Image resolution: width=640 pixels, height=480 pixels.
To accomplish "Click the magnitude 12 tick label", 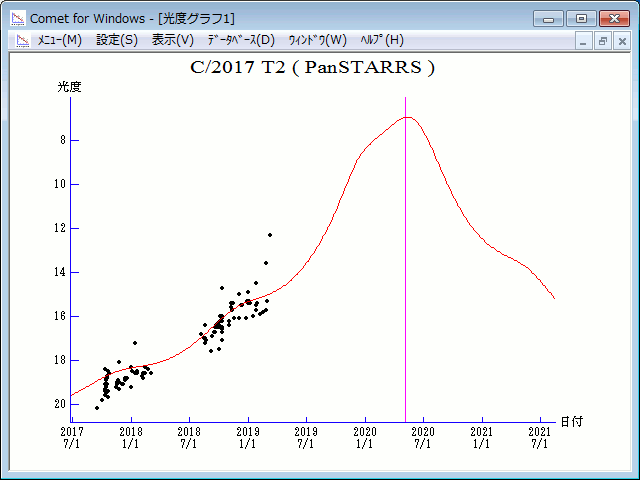I will [60, 228].
